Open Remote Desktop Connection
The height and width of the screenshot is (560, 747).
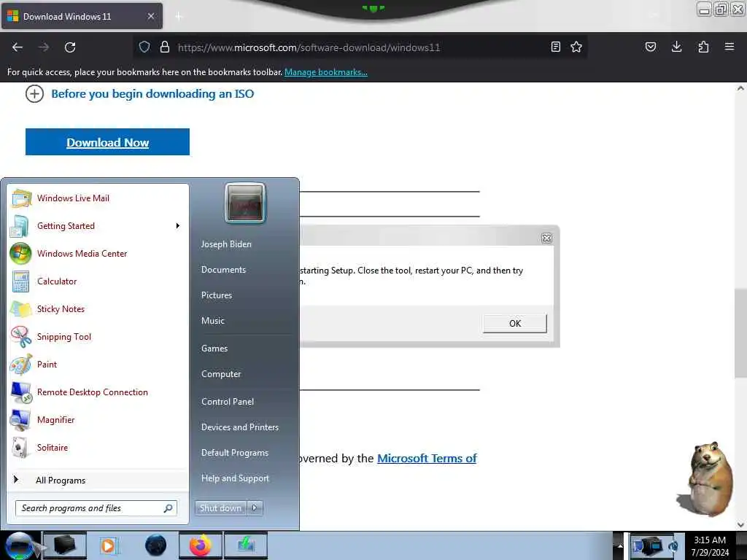tap(98, 392)
